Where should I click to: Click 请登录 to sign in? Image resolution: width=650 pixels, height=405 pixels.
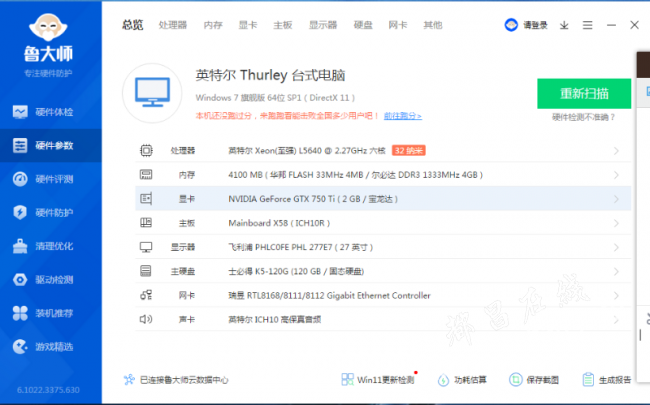(535, 25)
